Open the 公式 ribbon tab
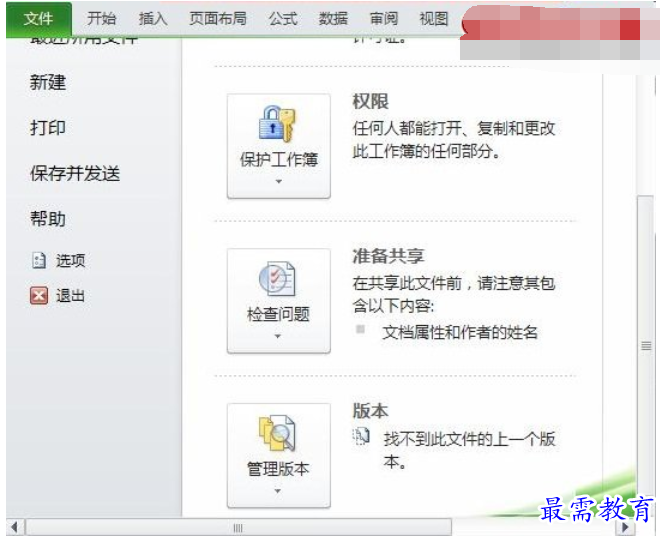 tap(283, 19)
